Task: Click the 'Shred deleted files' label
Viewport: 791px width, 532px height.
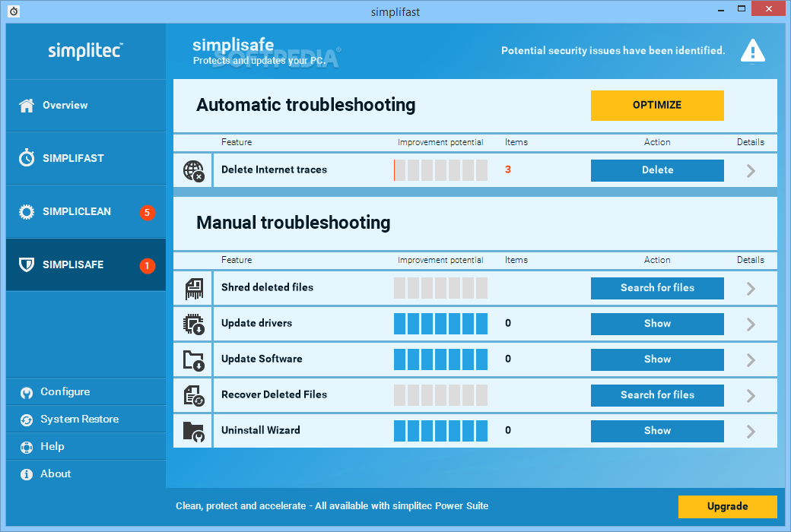Action: pos(267,287)
